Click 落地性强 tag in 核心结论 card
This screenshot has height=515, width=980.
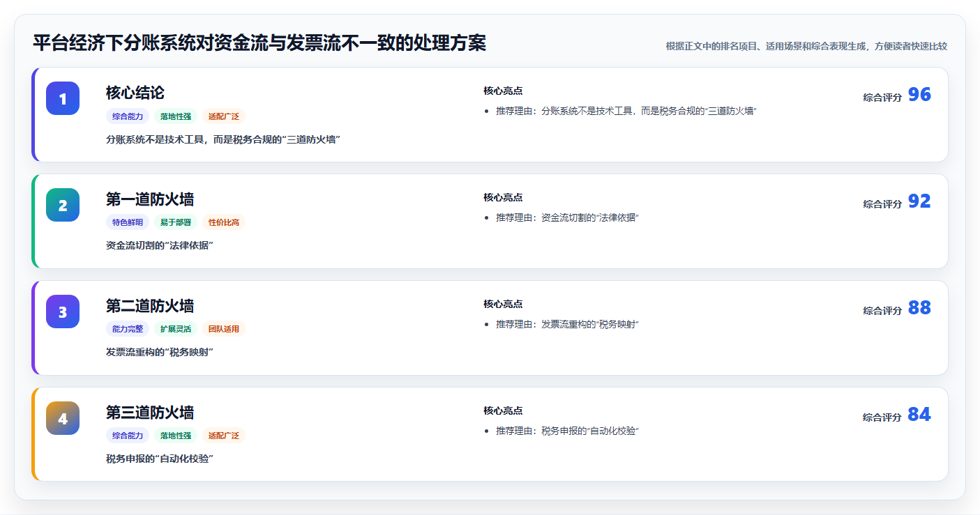point(176,116)
